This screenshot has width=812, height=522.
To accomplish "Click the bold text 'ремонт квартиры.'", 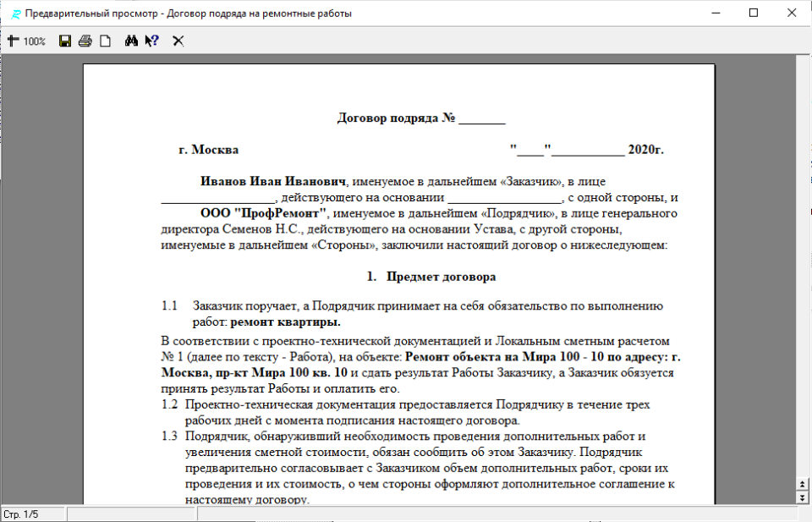I will coord(285,321).
